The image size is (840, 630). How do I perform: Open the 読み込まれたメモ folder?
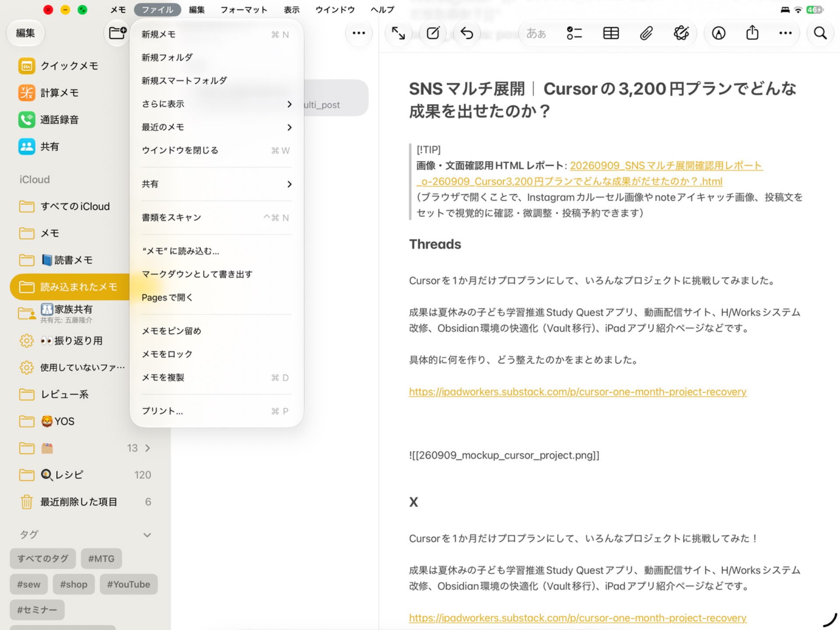70,287
